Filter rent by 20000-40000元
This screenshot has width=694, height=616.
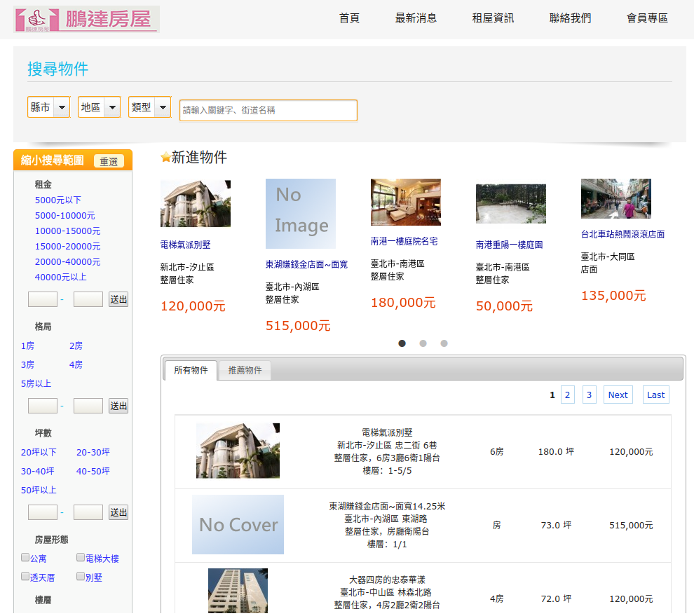click(68, 262)
